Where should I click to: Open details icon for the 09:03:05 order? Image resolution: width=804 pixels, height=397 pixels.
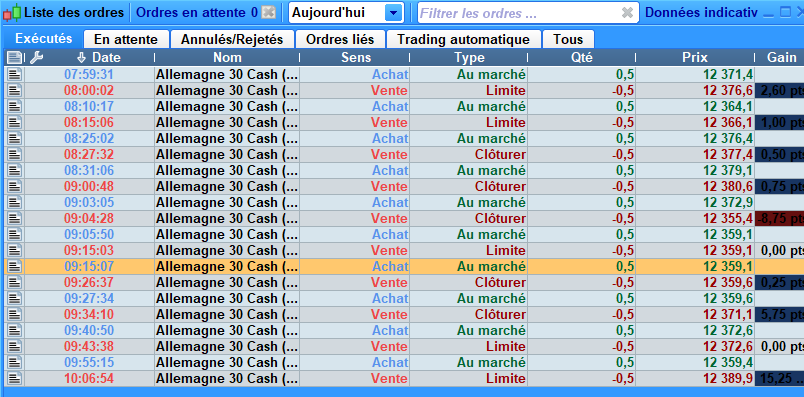(x=15, y=202)
